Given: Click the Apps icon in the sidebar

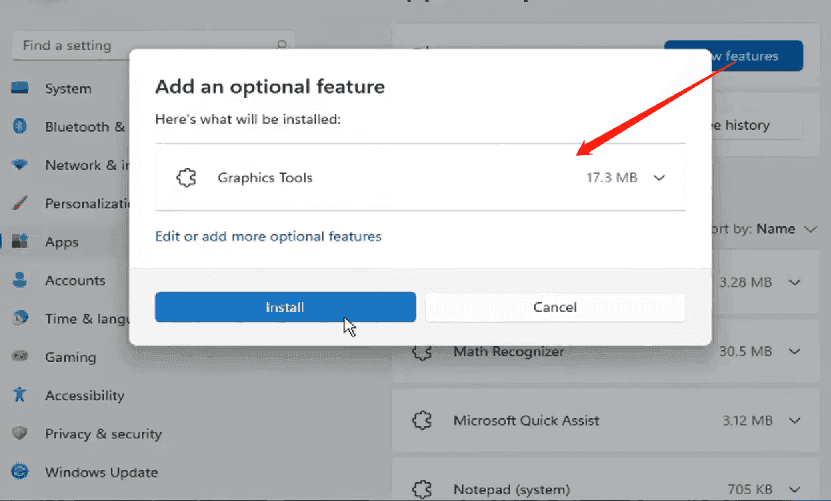Looking at the screenshot, I should pos(20,241).
